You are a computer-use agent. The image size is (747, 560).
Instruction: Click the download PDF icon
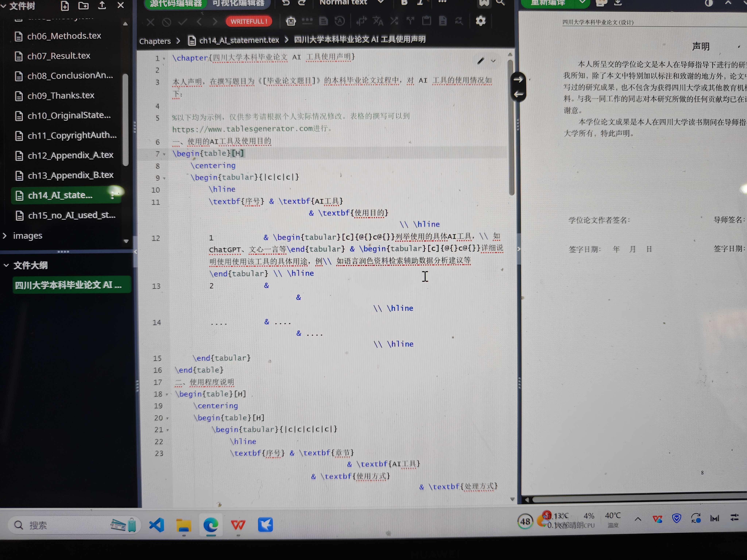[618, 3]
